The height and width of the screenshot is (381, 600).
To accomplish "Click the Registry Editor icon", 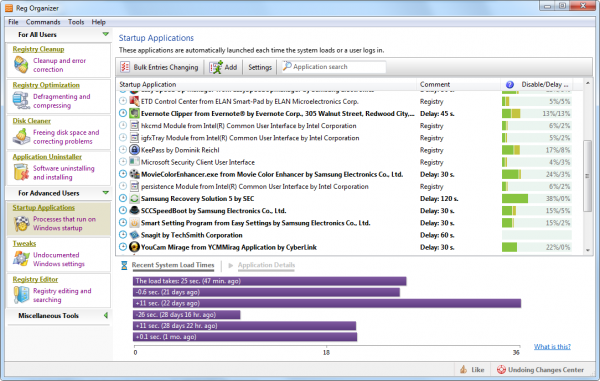I will (x=21, y=295).
